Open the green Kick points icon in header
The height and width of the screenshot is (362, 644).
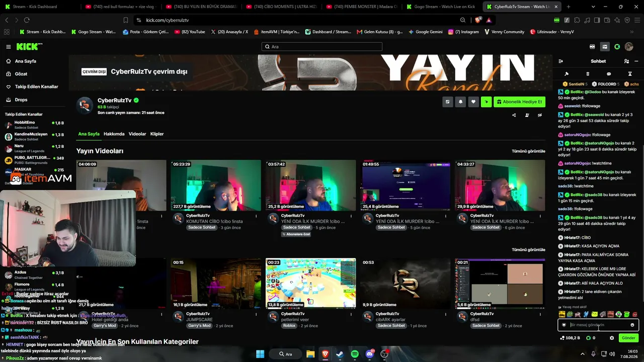[617, 47]
